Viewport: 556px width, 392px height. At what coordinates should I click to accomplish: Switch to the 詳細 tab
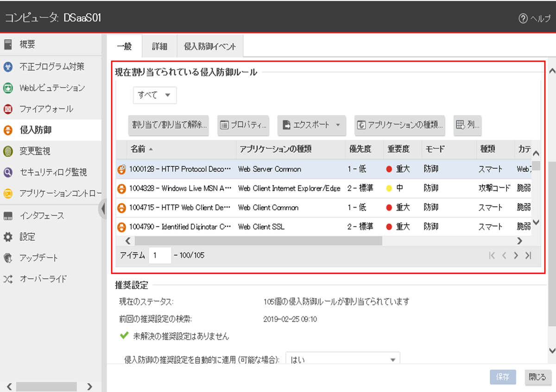coord(159,46)
